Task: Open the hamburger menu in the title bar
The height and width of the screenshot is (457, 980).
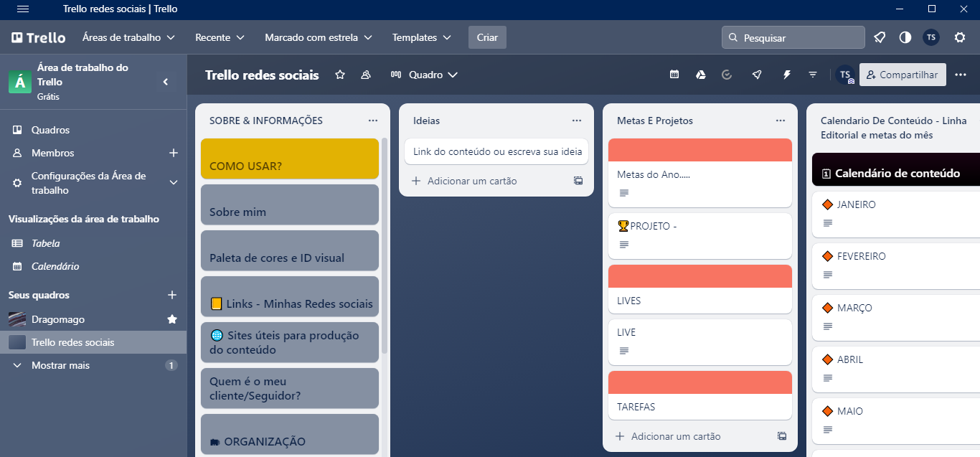Action: 23,9
